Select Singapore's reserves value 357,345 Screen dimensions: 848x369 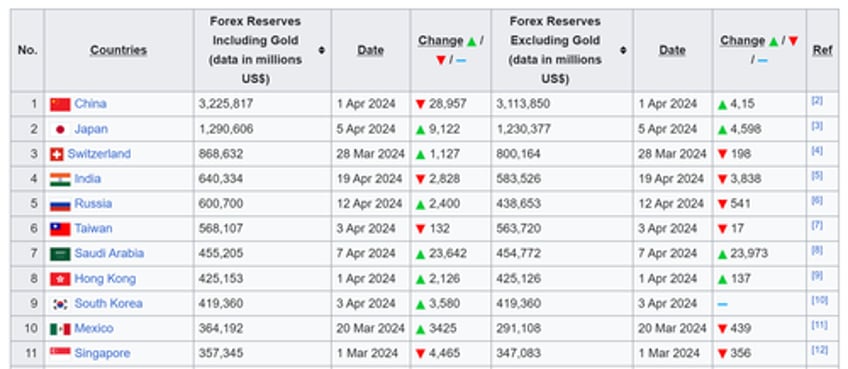(221, 353)
